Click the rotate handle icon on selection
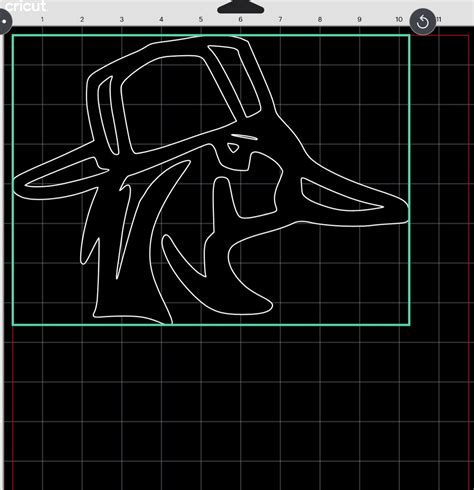 coord(422,22)
